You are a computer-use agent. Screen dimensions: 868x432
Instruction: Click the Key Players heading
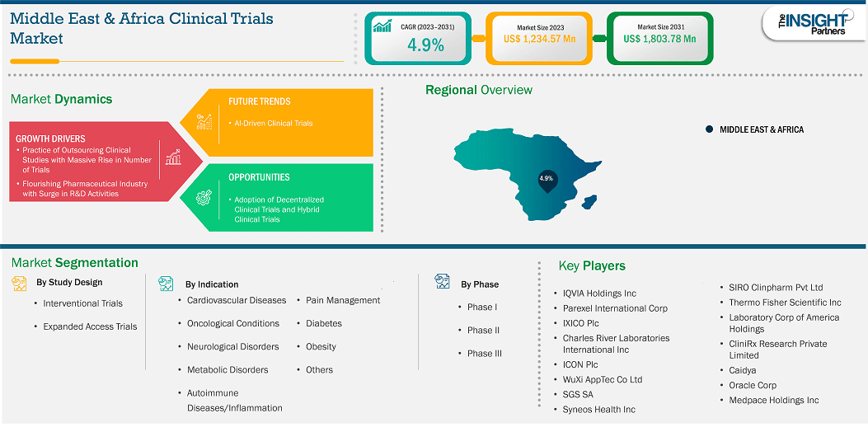click(592, 265)
